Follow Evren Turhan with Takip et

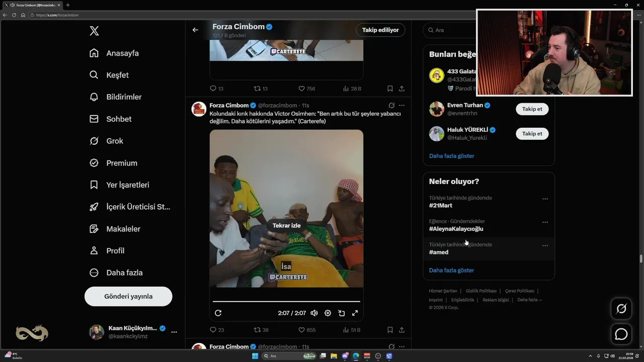point(532,109)
